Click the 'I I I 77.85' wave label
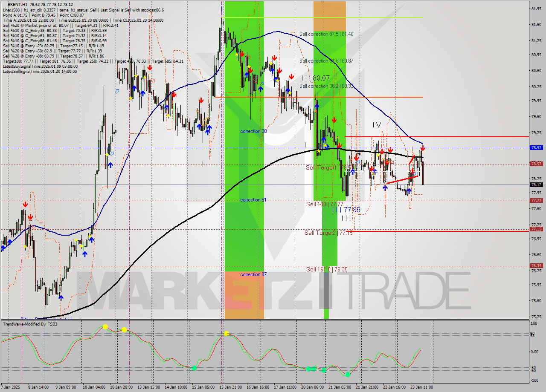The image size is (546, 392). (x=346, y=210)
